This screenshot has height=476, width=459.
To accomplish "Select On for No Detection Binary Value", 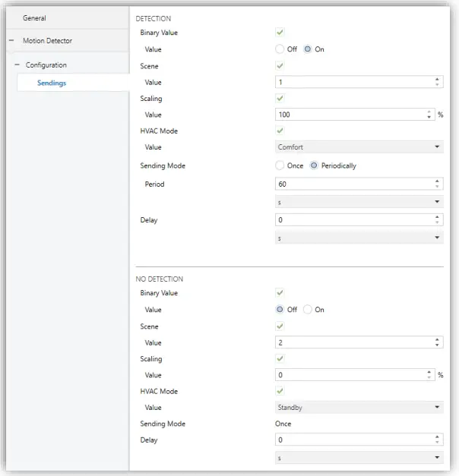I will [308, 310].
